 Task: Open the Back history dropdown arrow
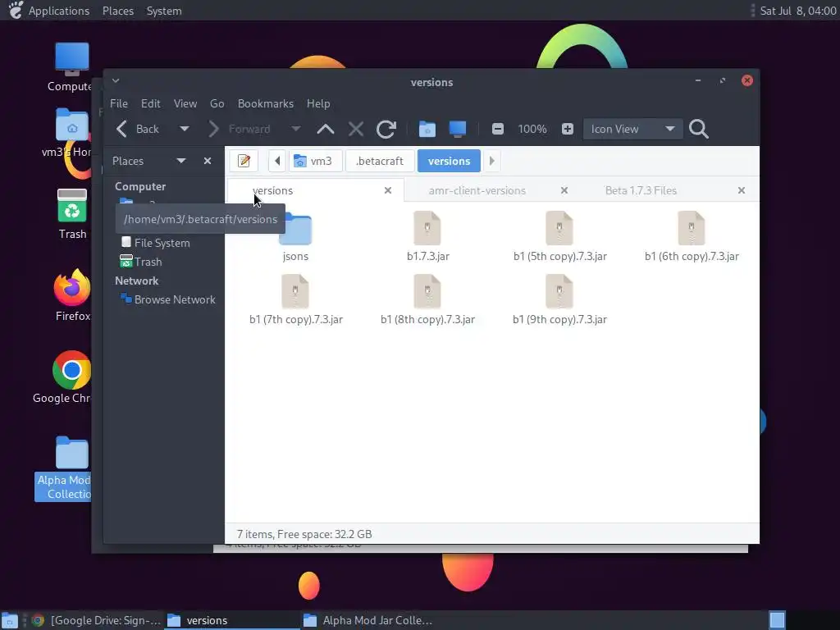184,129
